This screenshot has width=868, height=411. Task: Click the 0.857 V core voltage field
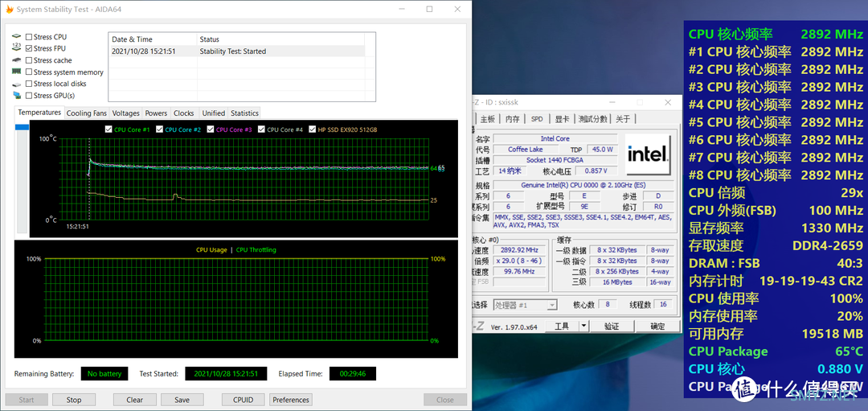click(596, 171)
